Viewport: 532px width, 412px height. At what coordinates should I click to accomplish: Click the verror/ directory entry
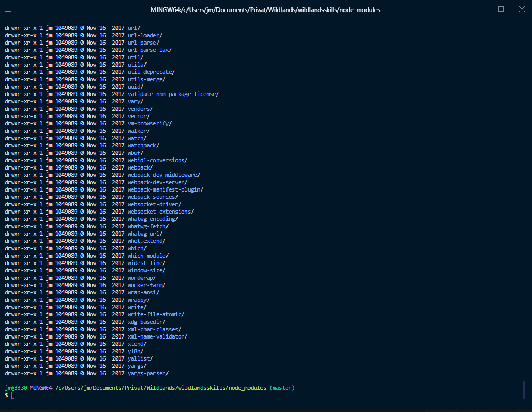coord(139,116)
